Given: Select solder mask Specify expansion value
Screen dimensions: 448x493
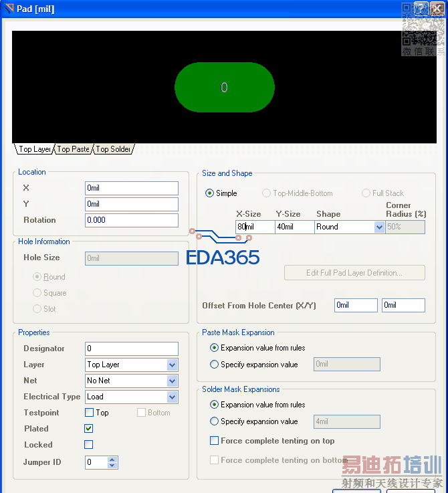Looking at the screenshot, I should tap(214, 421).
